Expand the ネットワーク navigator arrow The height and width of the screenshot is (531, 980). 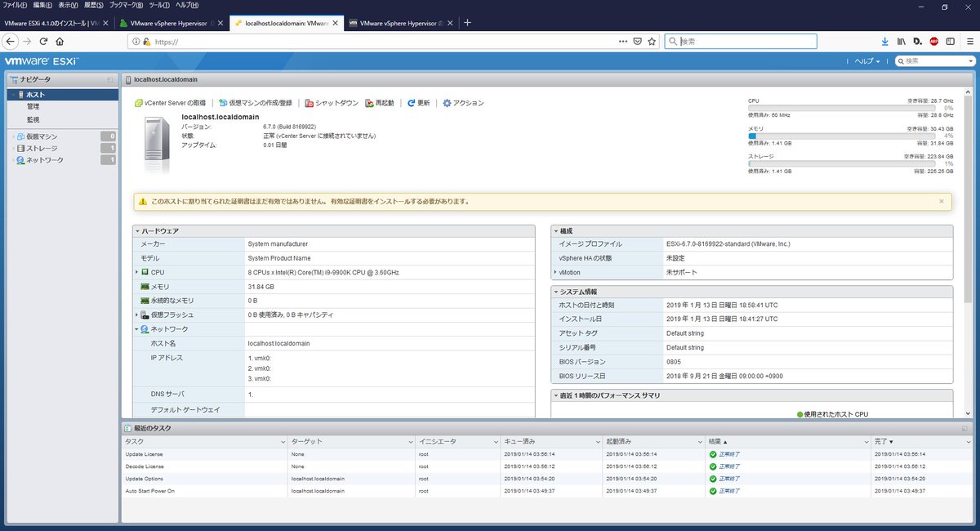pyautogui.click(x=12, y=160)
